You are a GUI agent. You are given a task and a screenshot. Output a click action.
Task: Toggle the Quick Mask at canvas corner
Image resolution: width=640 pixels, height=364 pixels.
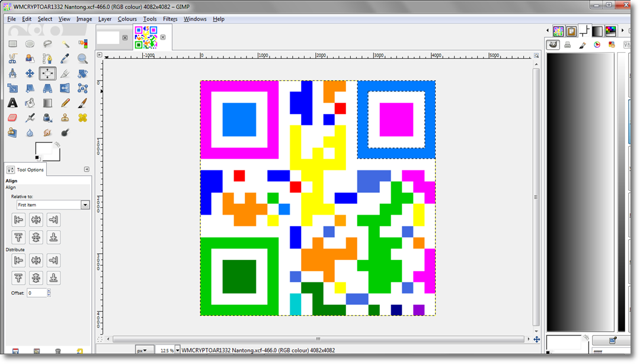point(100,339)
